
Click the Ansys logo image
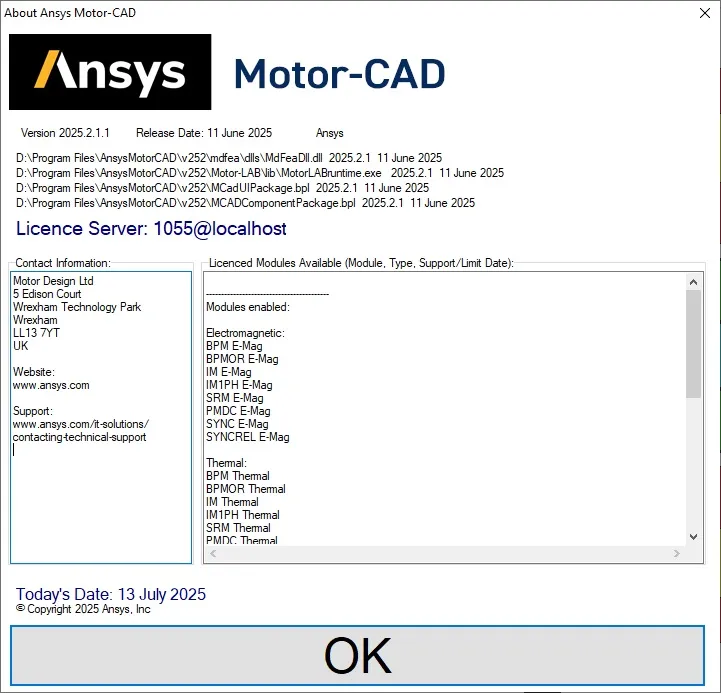tap(110, 72)
